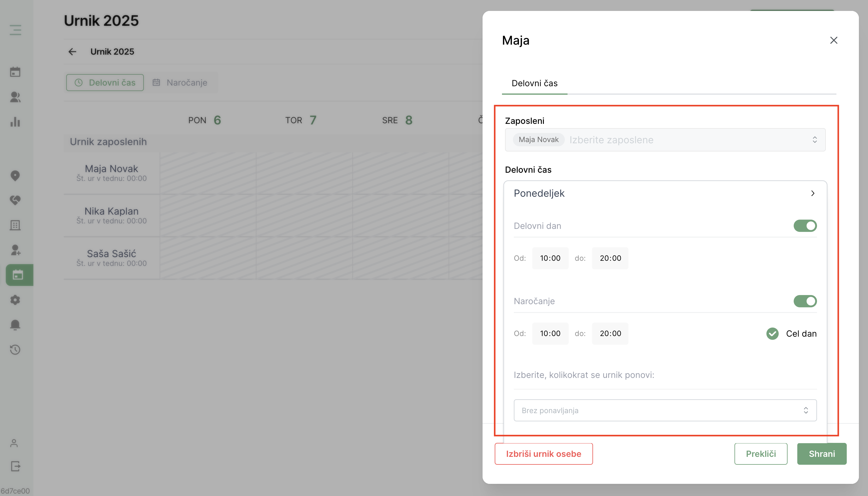Click the Urnik 2025 breadcrumb title
The width and height of the screenshot is (868, 496).
(x=112, y=52)
